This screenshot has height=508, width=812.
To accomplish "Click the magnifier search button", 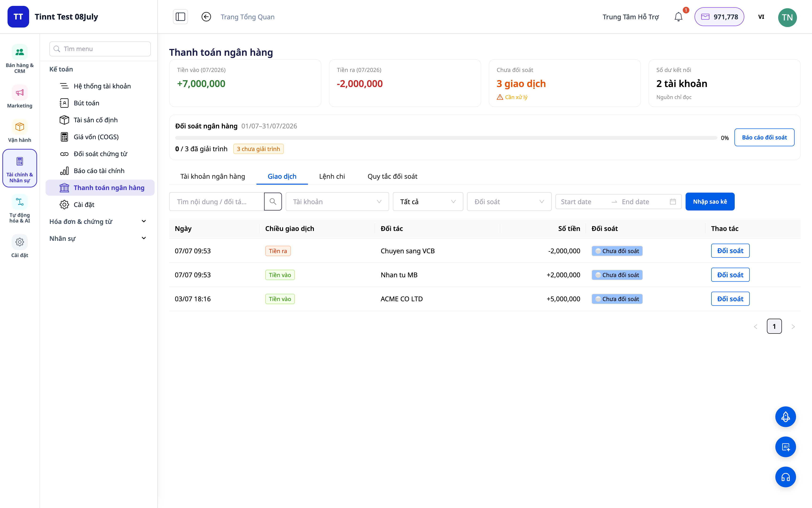I will pos(273,202).
